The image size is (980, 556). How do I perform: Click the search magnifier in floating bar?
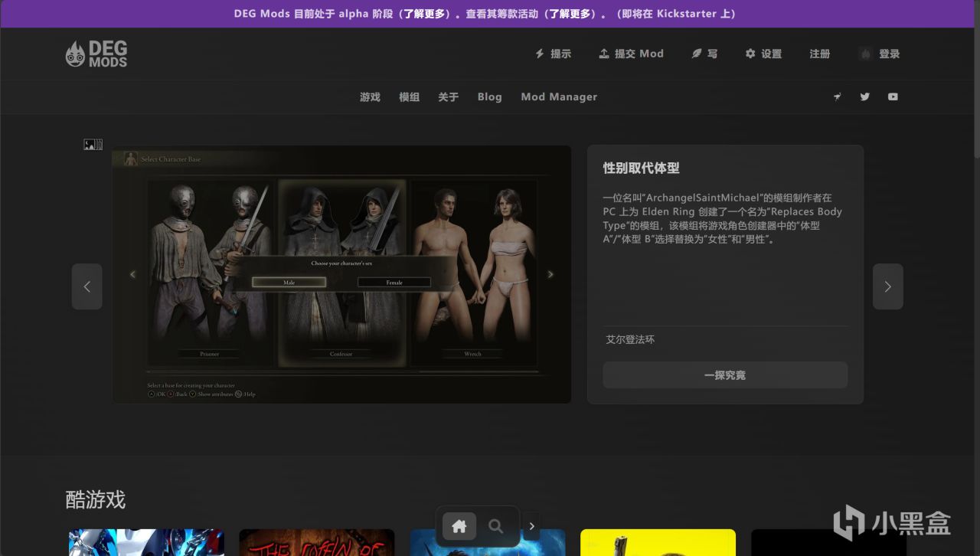(x=496, y=526)
